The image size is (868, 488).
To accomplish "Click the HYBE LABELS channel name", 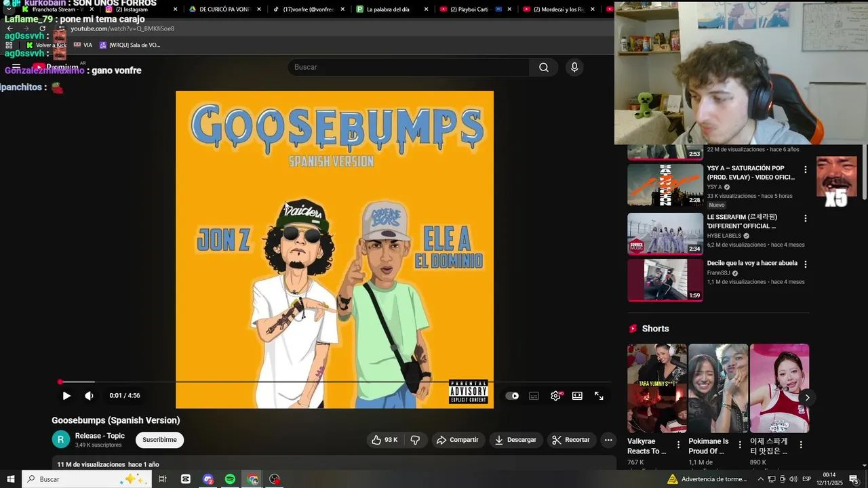I will (724, 236).
